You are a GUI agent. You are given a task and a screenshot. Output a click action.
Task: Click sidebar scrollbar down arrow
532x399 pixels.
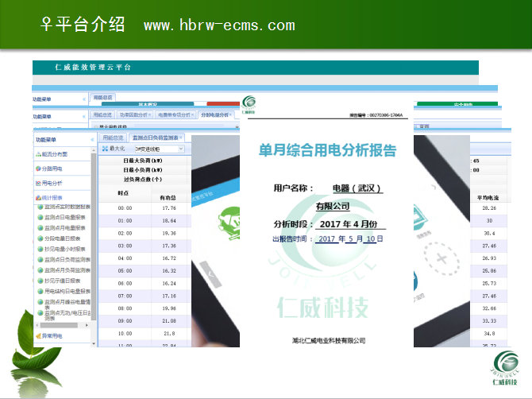tap(94, 343)
